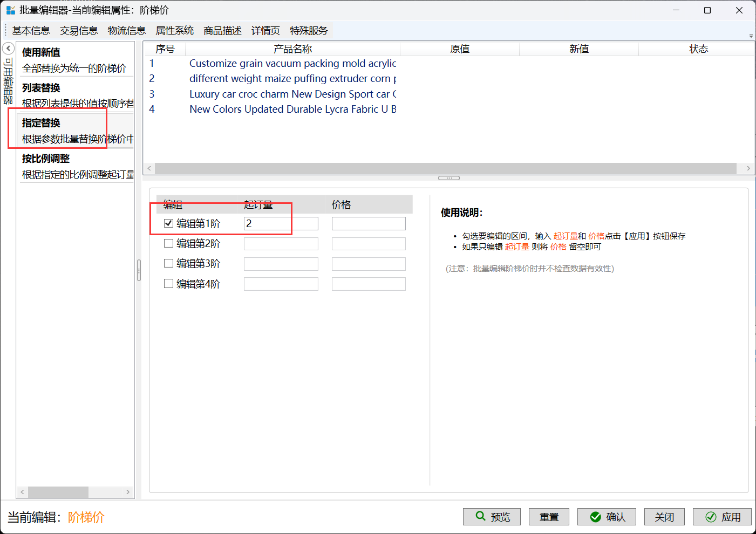Click the app logo icon in the title bar
Screen dimensions: 756x534
(10, 10)
